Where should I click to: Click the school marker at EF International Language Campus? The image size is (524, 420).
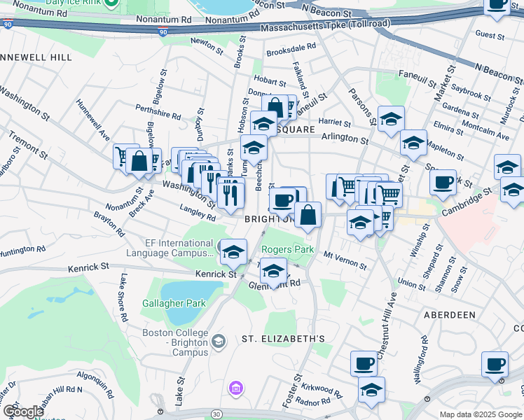[233, 253]
